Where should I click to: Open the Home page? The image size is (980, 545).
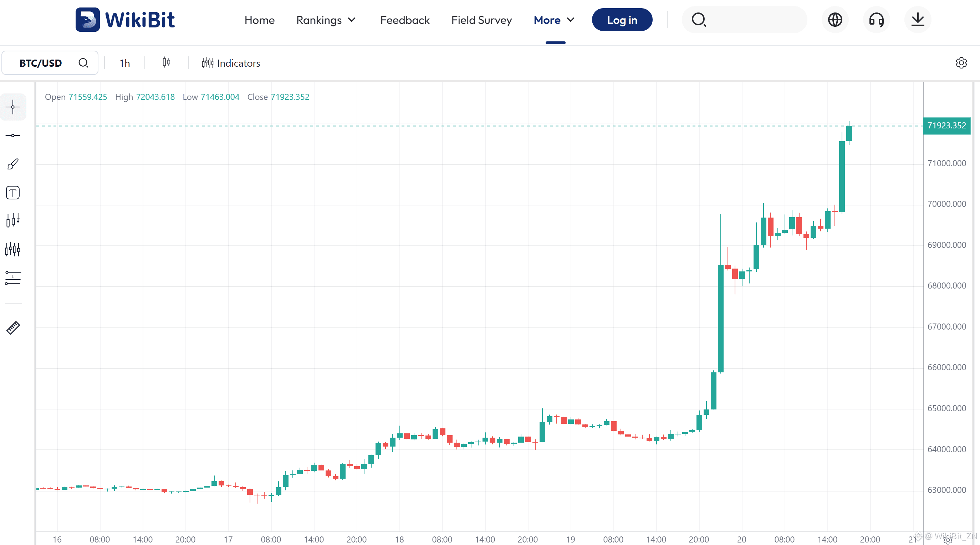(x=260, y=20)
